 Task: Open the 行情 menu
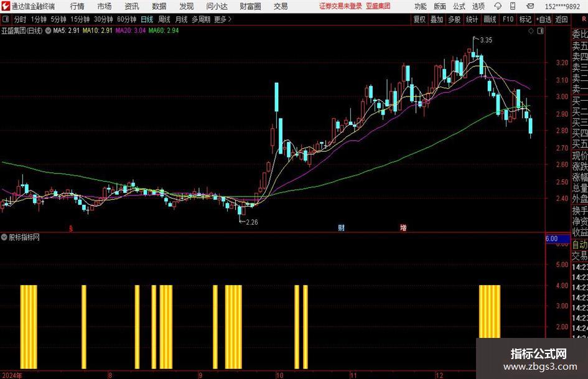click(77, 6)
